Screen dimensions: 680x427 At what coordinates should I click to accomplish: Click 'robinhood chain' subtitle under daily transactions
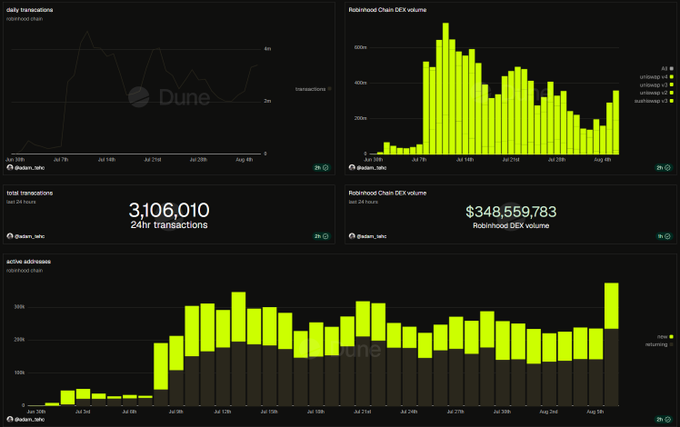(x=24, y=19)
